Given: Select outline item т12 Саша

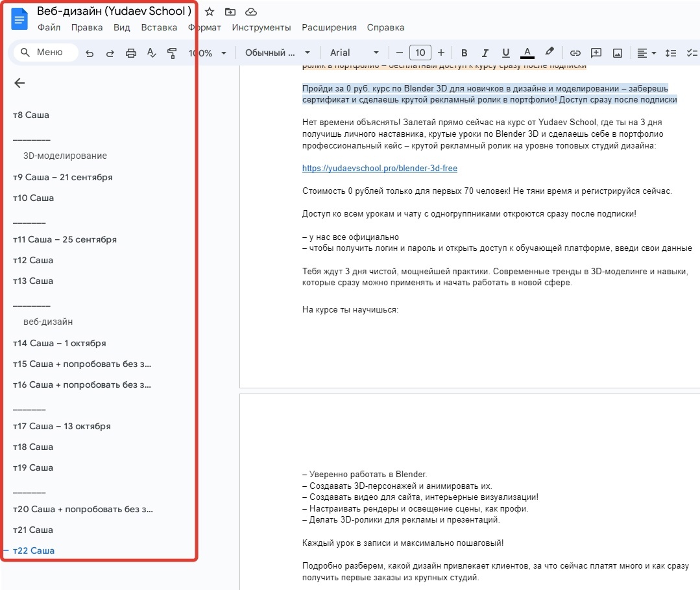Looking at the screenshot, I should [x=33, y=260].
